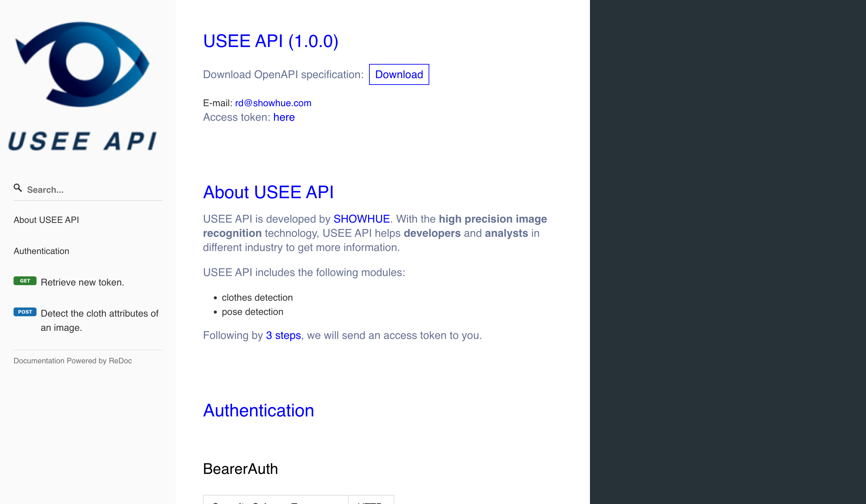
Task: Open Authentication sidebar item
Action: 41,251
